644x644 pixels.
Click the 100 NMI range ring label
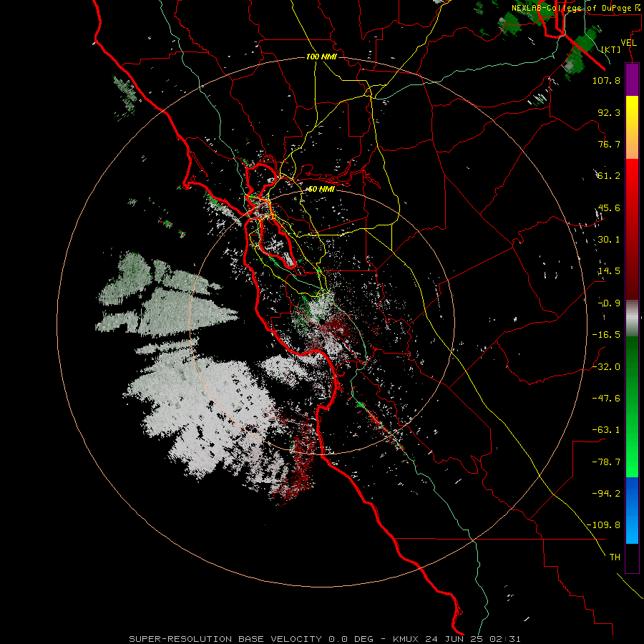coord(321,57)
